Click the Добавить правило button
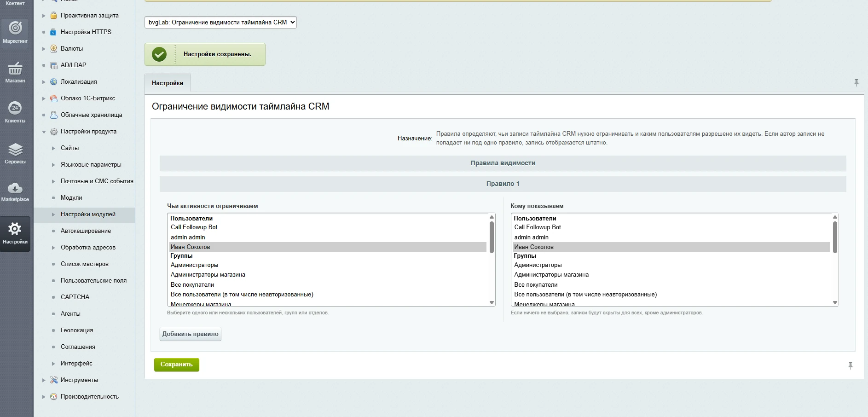This screenshot has height=417, width=868. tap(190, 334)
